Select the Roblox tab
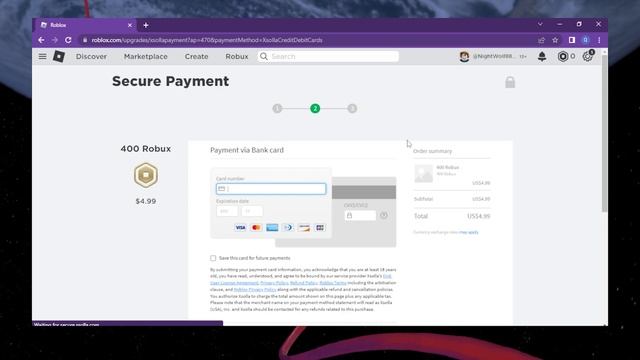Viewport: 640px width, 360px height. pos(86,25)
